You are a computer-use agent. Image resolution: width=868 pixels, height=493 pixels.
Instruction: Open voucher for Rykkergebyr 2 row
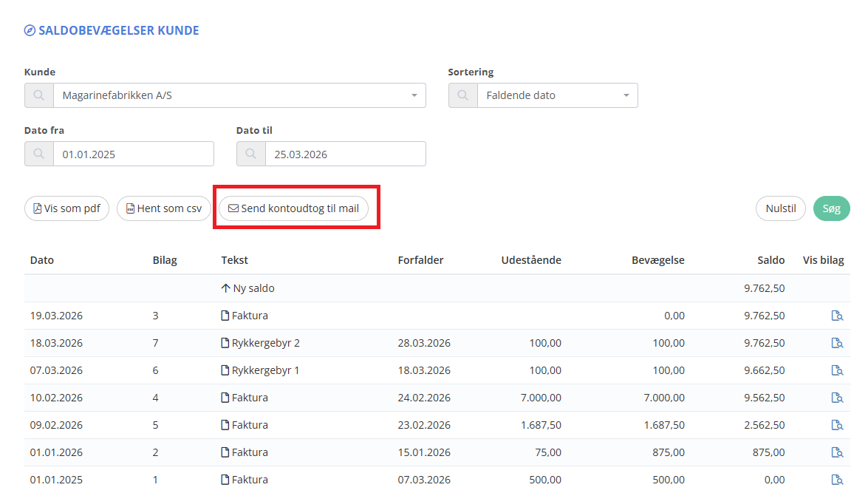click(x=837, y=343)
